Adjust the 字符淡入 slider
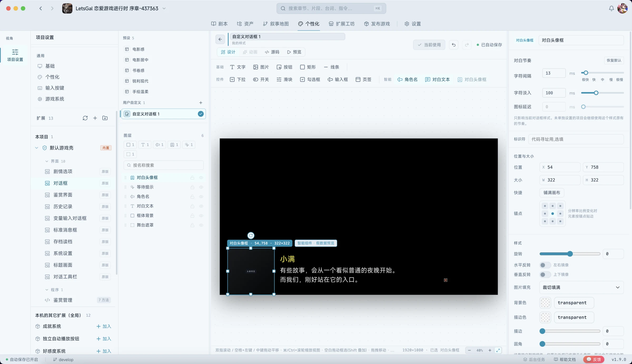The image size is (632, 364). pyautogui.click(x=602, y=93)
